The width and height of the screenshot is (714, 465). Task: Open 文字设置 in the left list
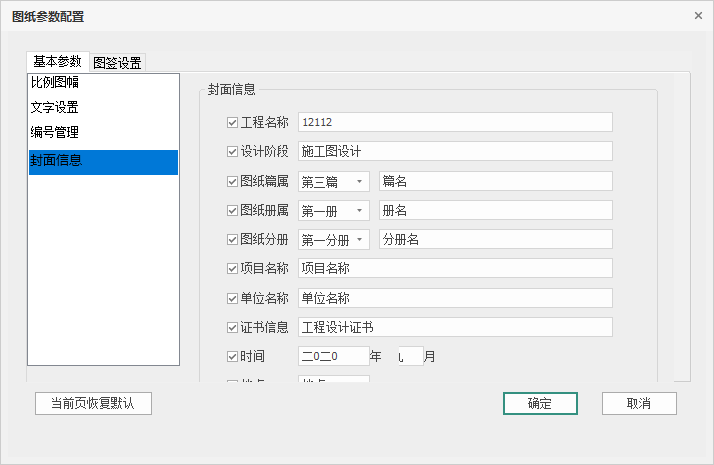point(55,107)
